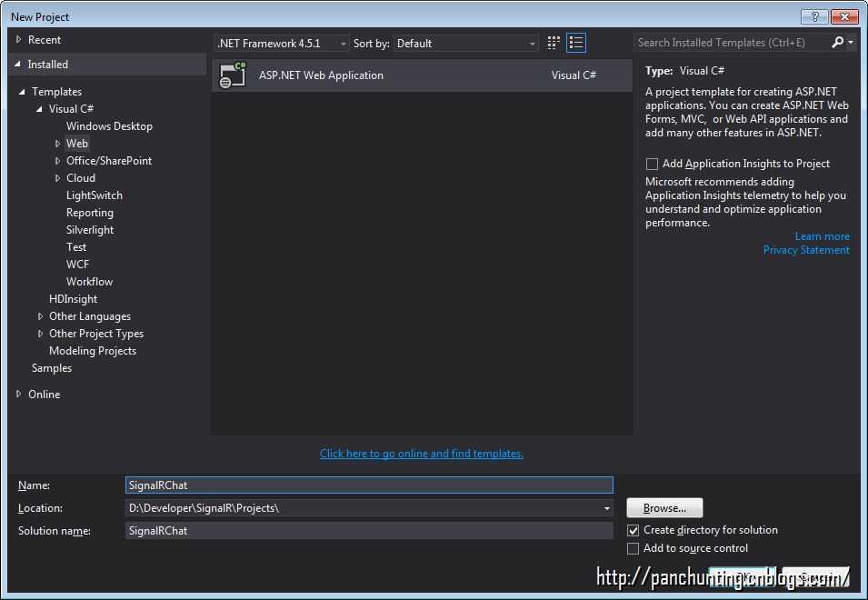Click the help question mark button

pos(814,16)
